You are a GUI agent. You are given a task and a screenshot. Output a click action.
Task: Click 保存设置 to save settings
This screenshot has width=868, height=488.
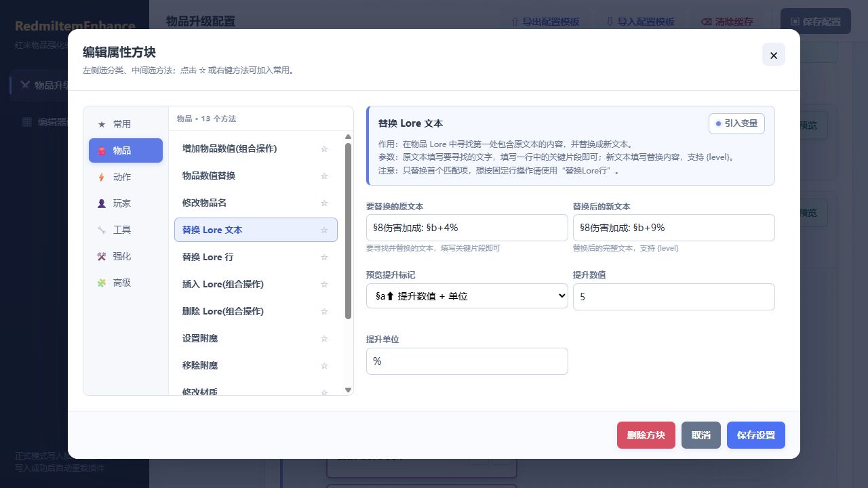click(x=756, y=435)
